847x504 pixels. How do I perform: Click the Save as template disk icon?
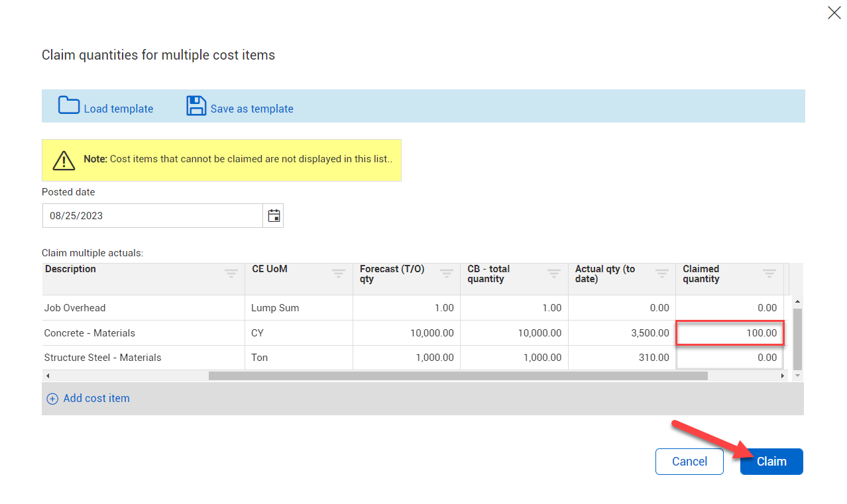[196, 106]
